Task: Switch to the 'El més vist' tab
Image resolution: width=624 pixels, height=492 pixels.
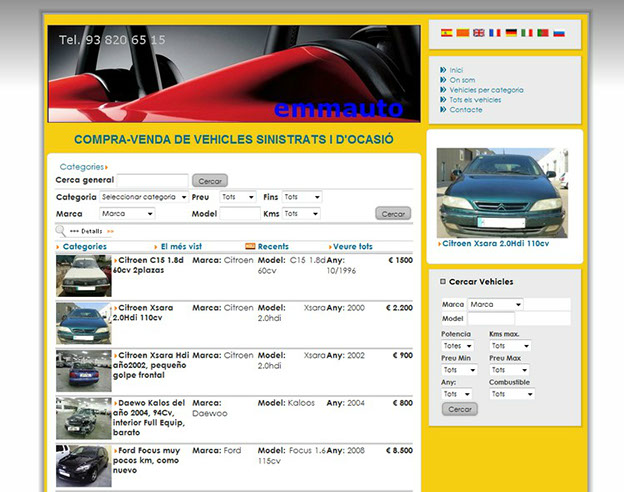Action: 181,246
